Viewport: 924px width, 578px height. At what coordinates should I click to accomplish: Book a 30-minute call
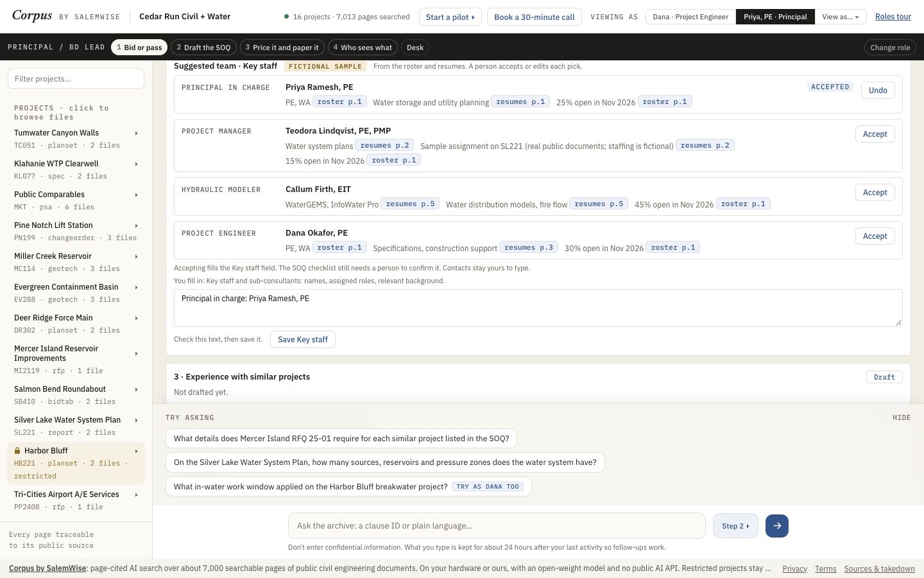tap(534, 17)
